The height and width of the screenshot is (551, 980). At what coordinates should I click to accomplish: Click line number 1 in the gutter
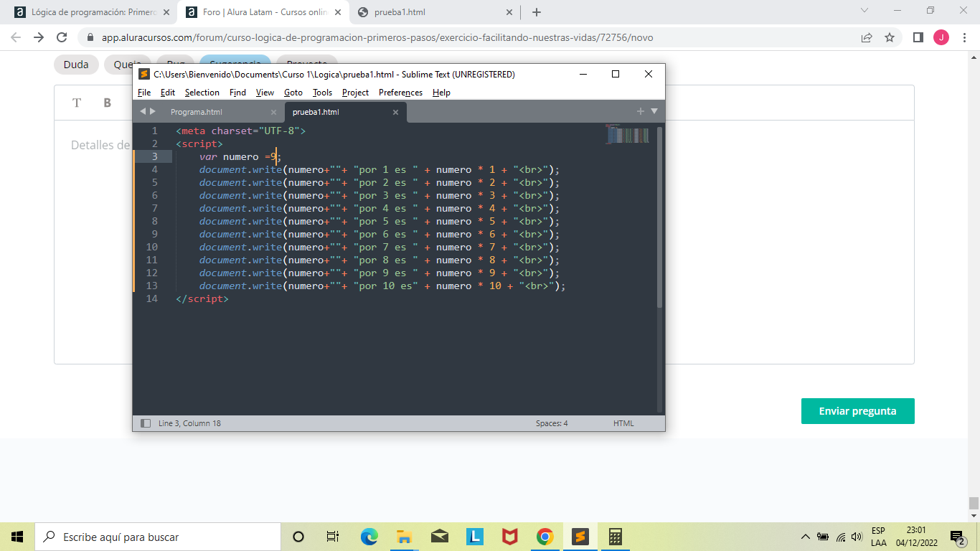click(154, 131)
